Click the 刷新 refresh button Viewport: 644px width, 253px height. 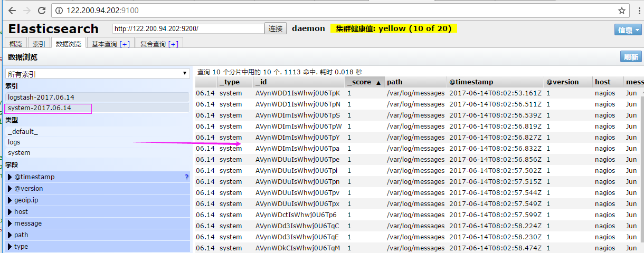tap(631, 57)
